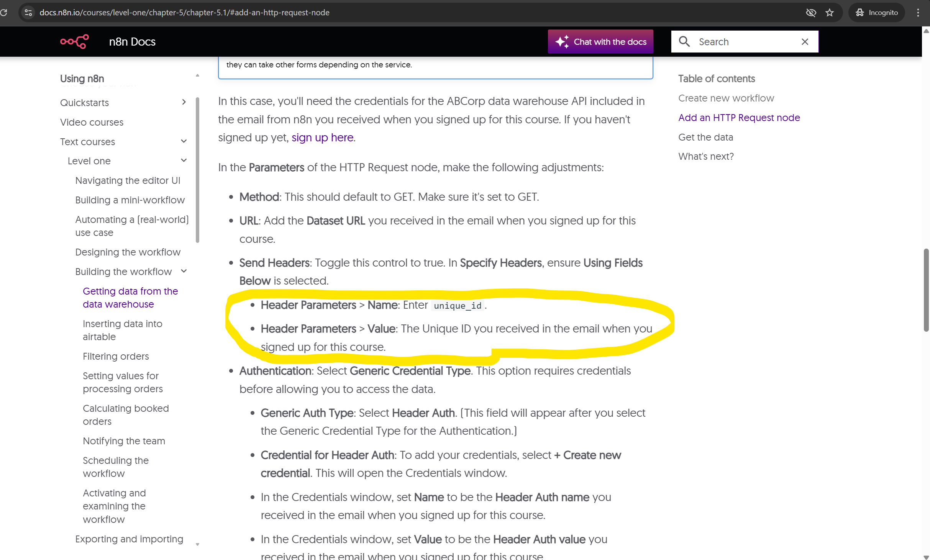Click the n8n logo icon
Screen dimensions: 930x560
pos(74,41)
